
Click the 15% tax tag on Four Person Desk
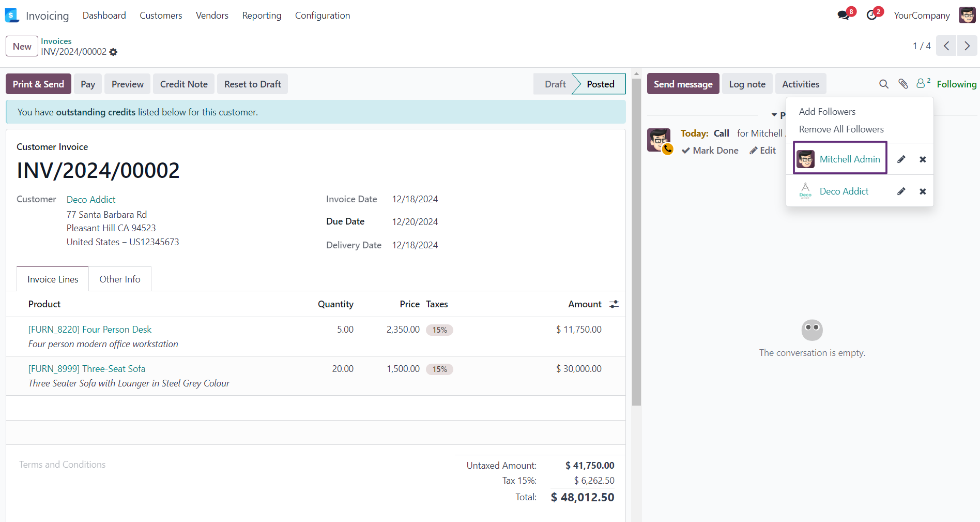click(440, 330)
